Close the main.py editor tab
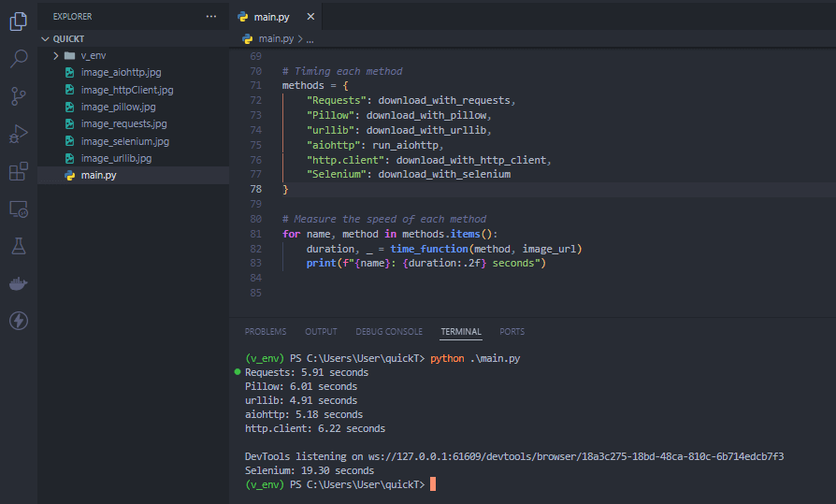The image size is (836, 504). 310,17
